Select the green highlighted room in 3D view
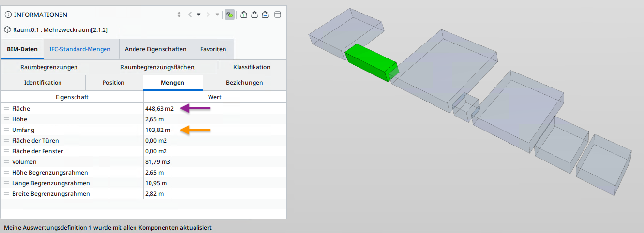The height and width of the screenshot is (233, 644). coord(371,62)
